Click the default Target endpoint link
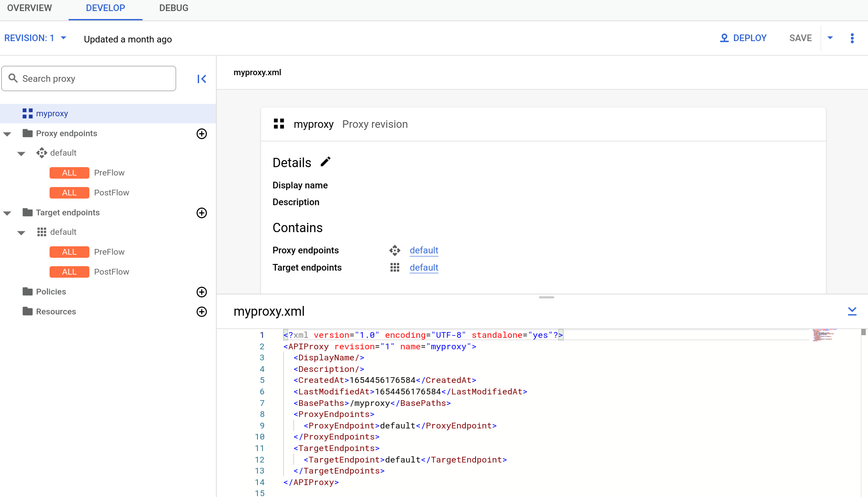The height and width of the screenshot is (497, 868). (424, 267)
